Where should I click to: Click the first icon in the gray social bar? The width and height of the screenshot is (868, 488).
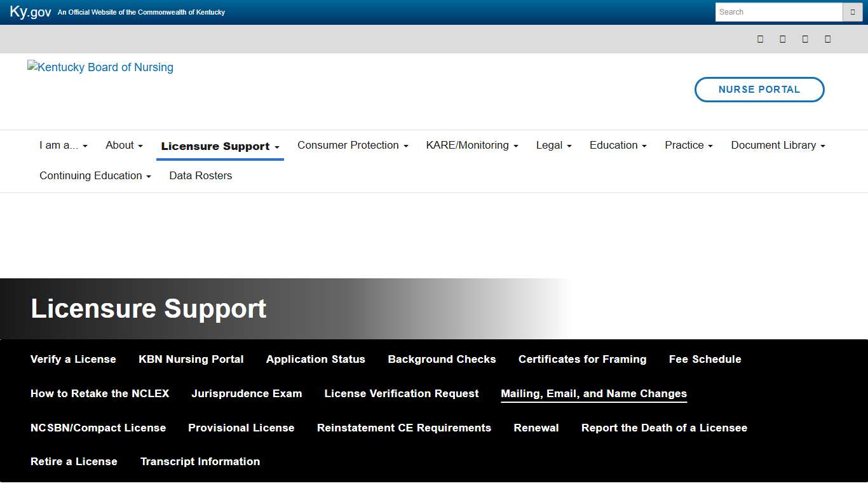coord(760,39)
